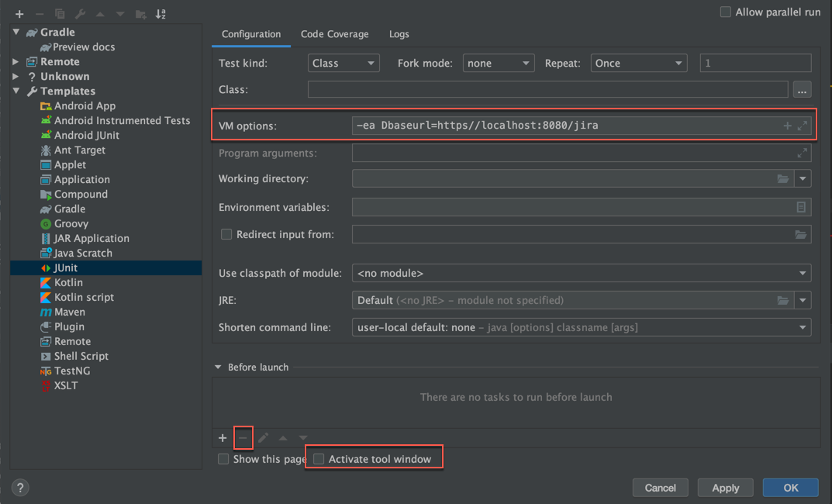
Task: Remove selected before launch task
Action: point(243,437)
